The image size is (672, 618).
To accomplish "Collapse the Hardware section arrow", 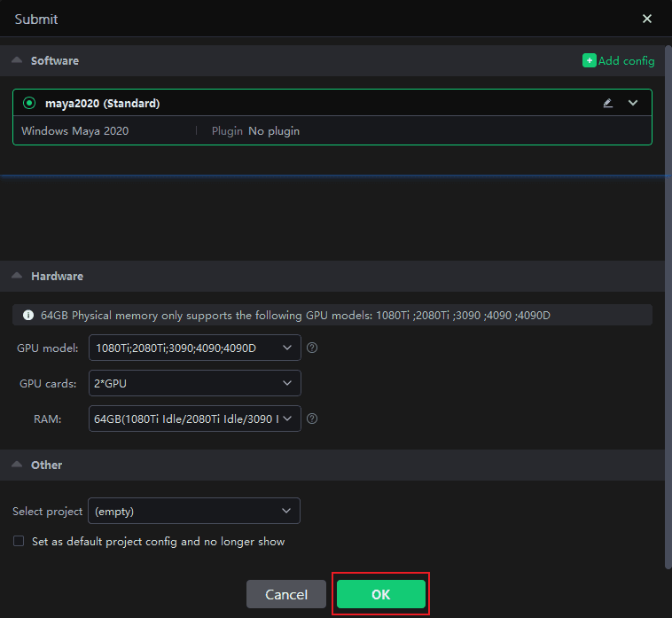I will point(17,276).
